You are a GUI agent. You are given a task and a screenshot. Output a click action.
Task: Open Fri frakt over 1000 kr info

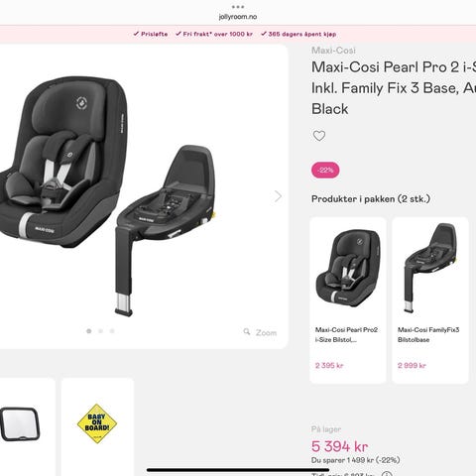(x=214, y=34)
